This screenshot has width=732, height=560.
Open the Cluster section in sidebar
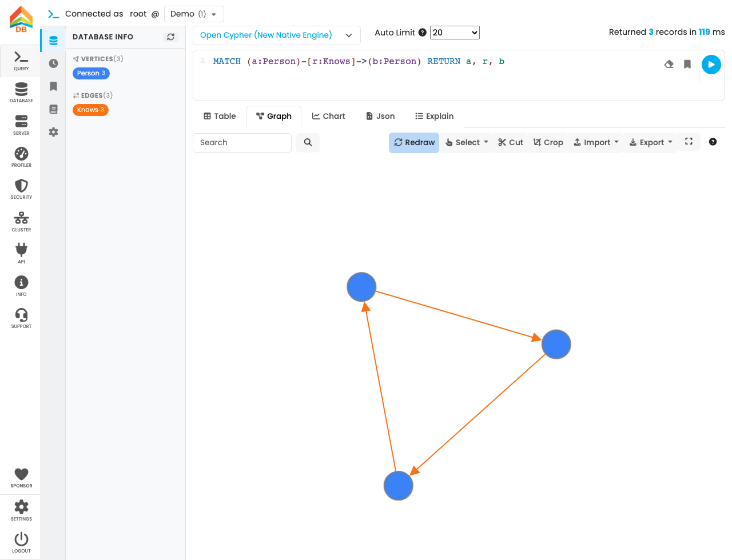[21, 222]
